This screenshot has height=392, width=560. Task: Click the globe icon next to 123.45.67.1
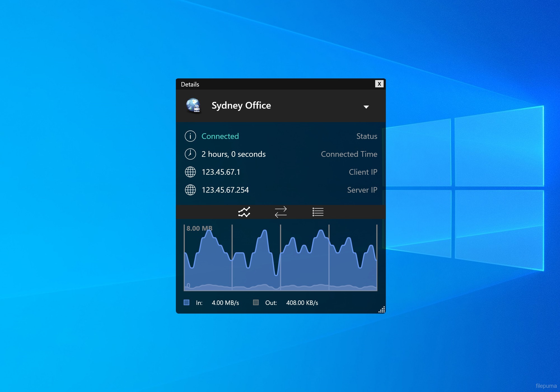click(190, 172)
